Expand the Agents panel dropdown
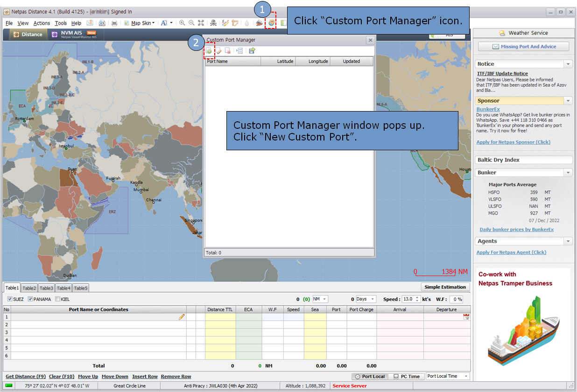The width and height of the screenshot is (577, 392). [568, 241]
